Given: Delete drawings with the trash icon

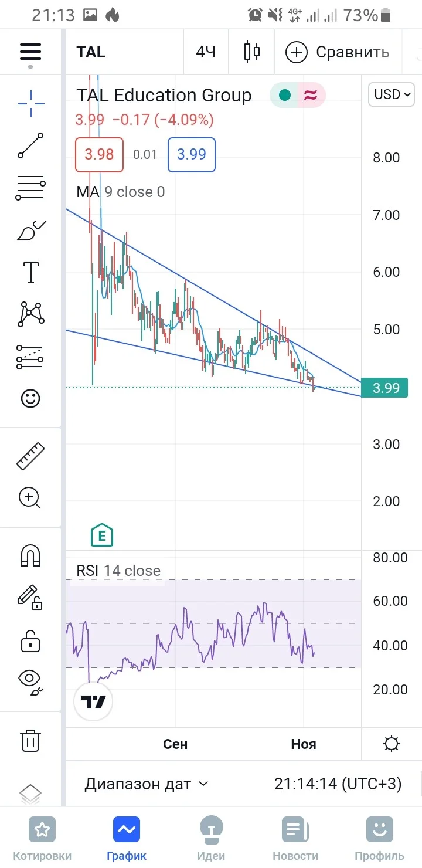Looking at the screenshot, I should [30, 740].
